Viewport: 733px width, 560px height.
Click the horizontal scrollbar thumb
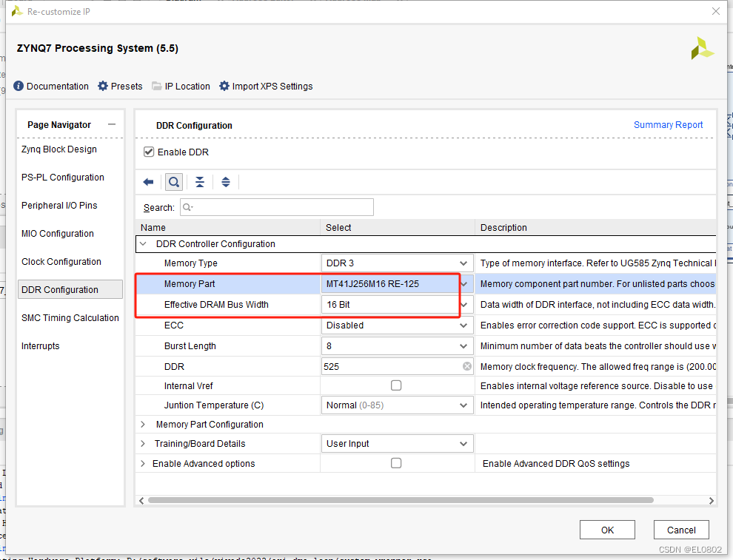click(401, 500)
